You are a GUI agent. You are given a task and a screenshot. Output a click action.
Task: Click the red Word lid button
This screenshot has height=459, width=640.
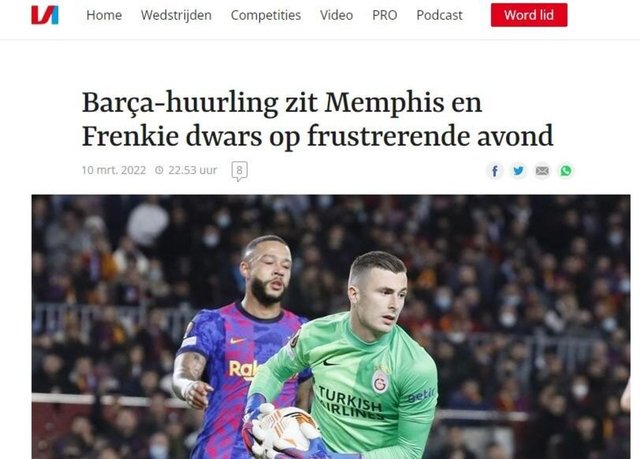tap(529, 15)
